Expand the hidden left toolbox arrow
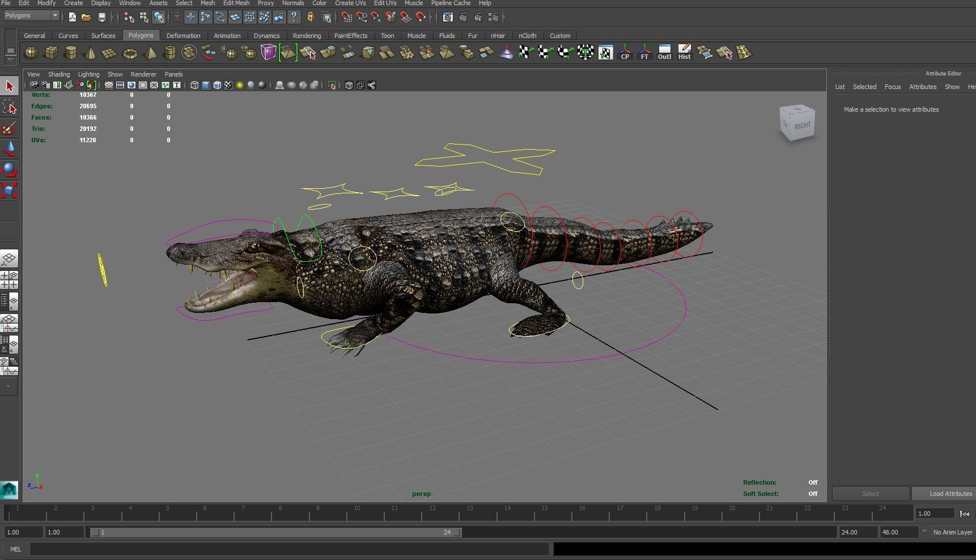 [9, 385]
